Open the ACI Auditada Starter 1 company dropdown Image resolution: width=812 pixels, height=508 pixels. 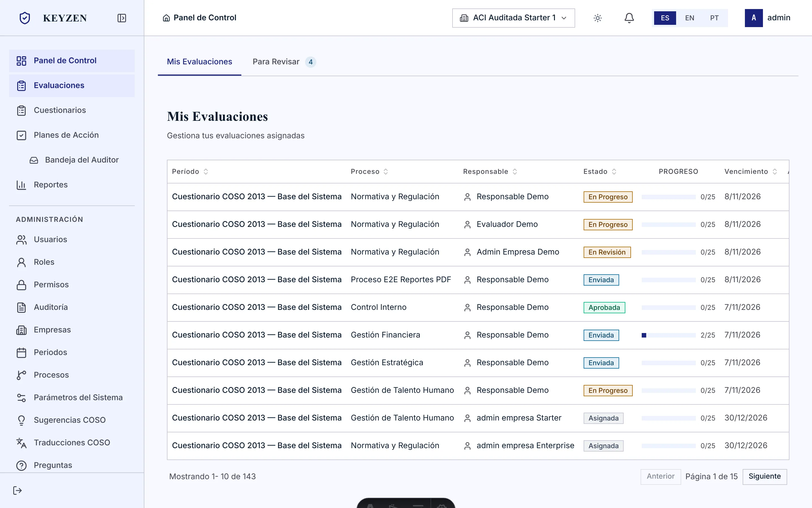pyautogui.click(x=513, y=18)
